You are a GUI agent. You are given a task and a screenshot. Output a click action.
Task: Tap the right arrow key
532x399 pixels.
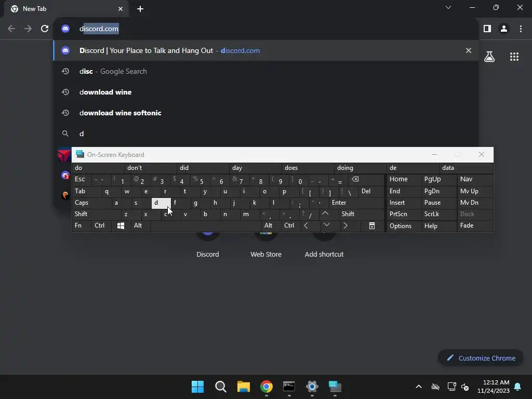pyautogui.click(x=350, y=225)
